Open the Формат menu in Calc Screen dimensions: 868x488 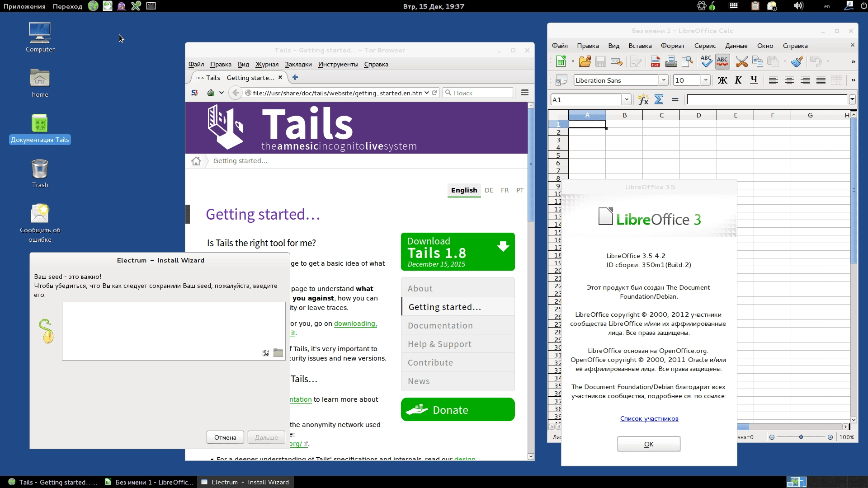tap(672, 46)
